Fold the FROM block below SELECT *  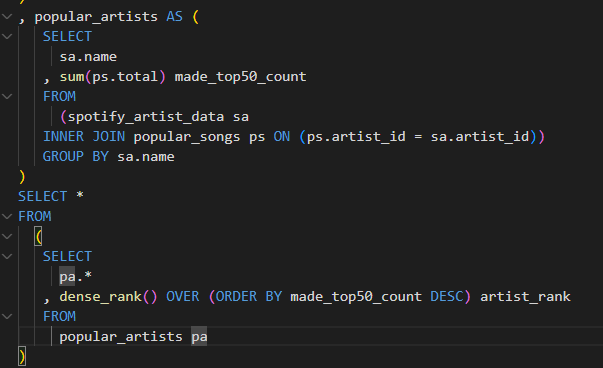point(7,216)
